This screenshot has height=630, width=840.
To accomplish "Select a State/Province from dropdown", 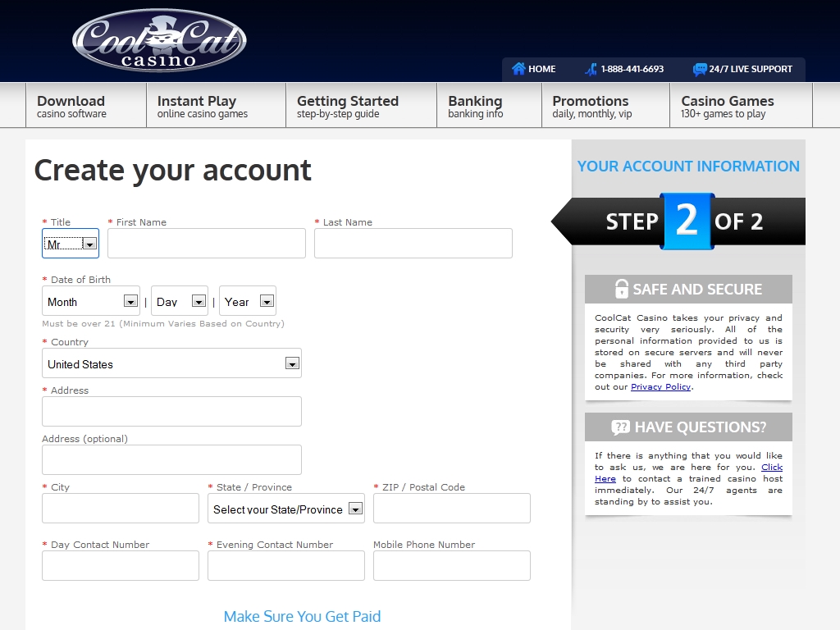I will click(x=286, y=509).
